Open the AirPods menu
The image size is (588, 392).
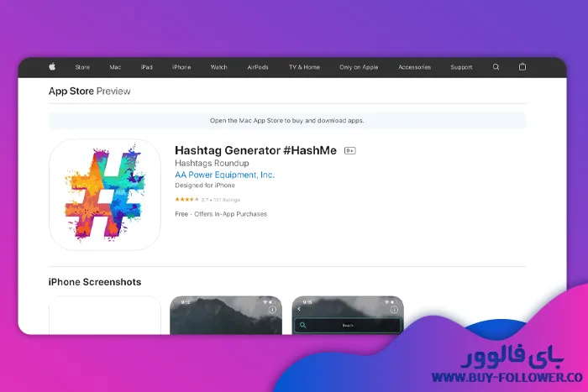[258, 67]
